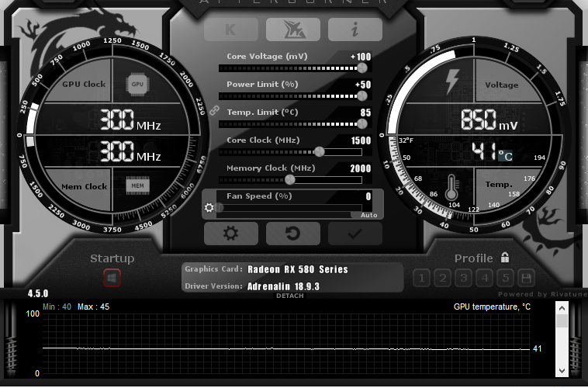
Task: Toggle the Windows startup button
Action: click(x=112, y=278)
